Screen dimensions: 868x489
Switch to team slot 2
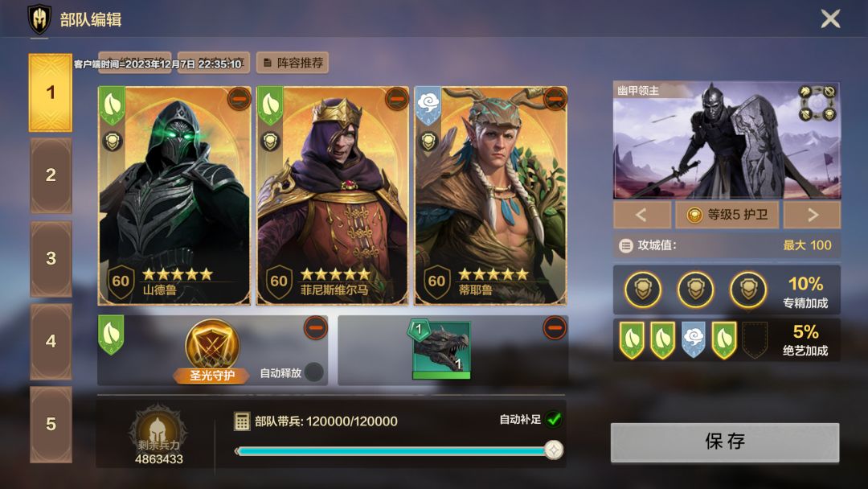[x=51, y=175]
